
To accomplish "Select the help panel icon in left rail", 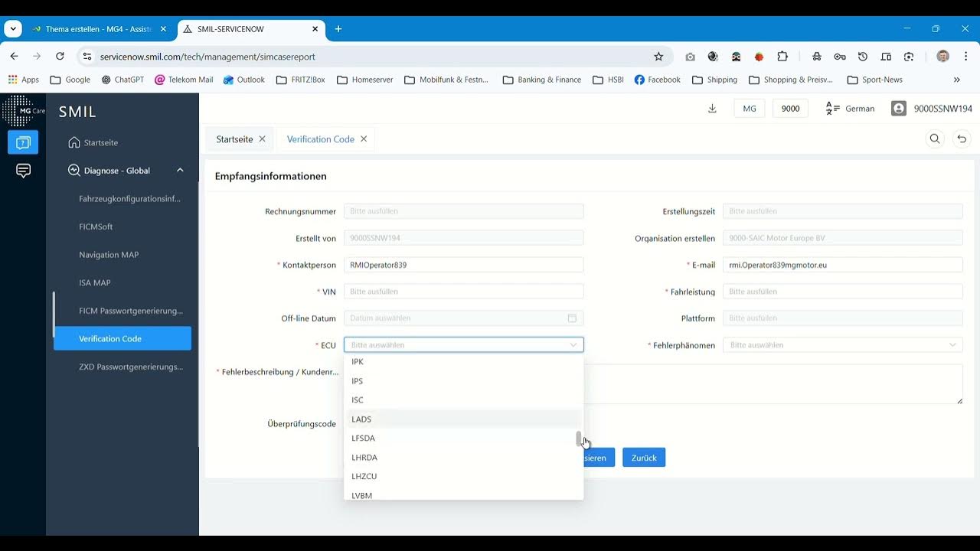I will (x=23, y=142).
